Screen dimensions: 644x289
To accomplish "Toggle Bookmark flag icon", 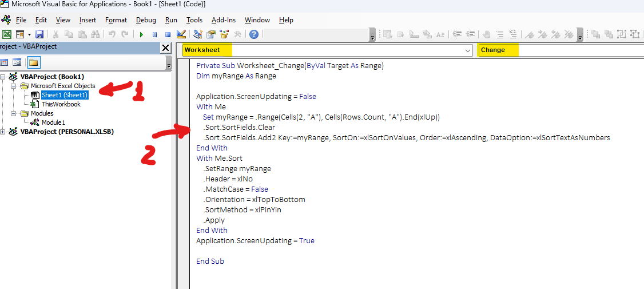I will coord(530,34).
